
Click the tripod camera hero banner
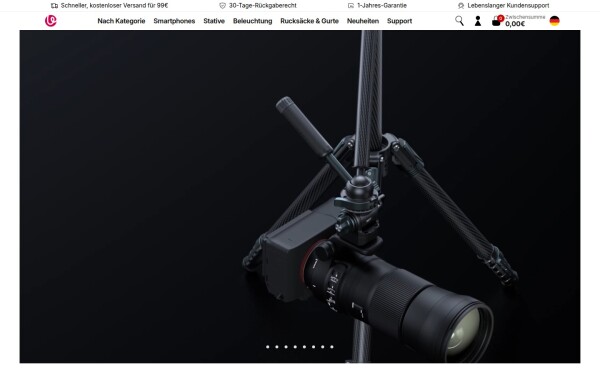(300, 197)
